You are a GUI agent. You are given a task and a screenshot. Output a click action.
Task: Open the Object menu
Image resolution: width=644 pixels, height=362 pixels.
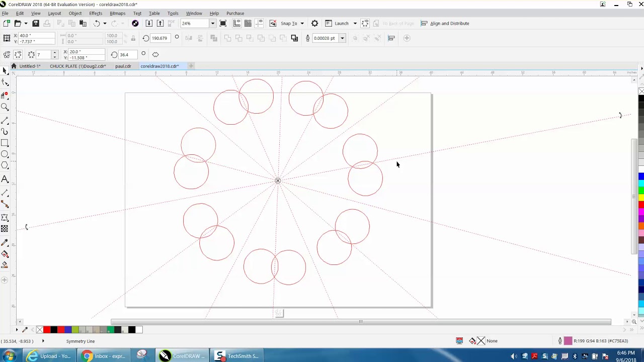75,13
